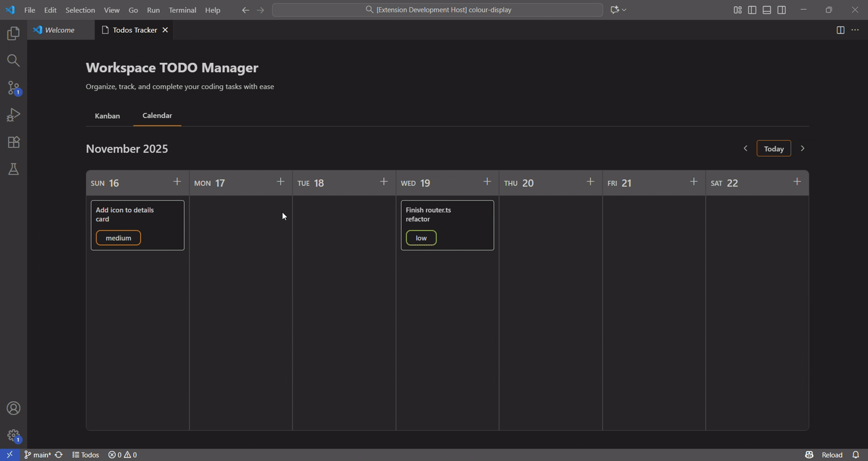This screenshot has width=868, height=461.
Task: Sync changes on the main branch
Action: point(58,455)
